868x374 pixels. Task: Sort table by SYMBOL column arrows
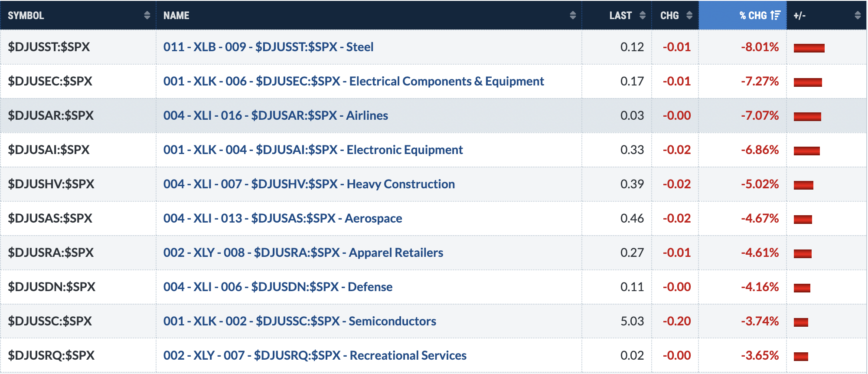[x=147, y=15]
